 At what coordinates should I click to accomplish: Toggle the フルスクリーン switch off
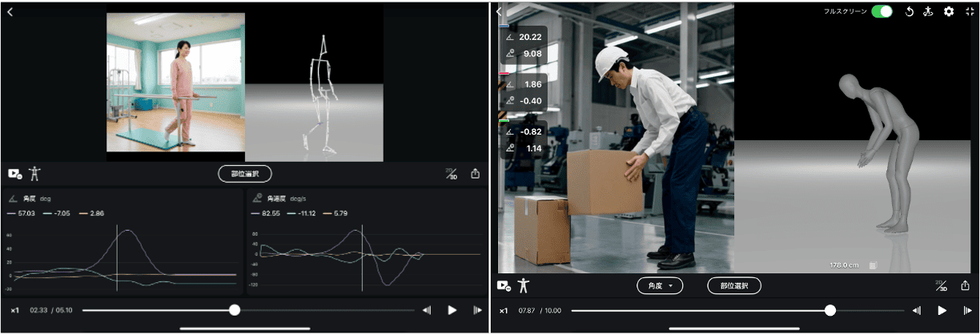882,11
